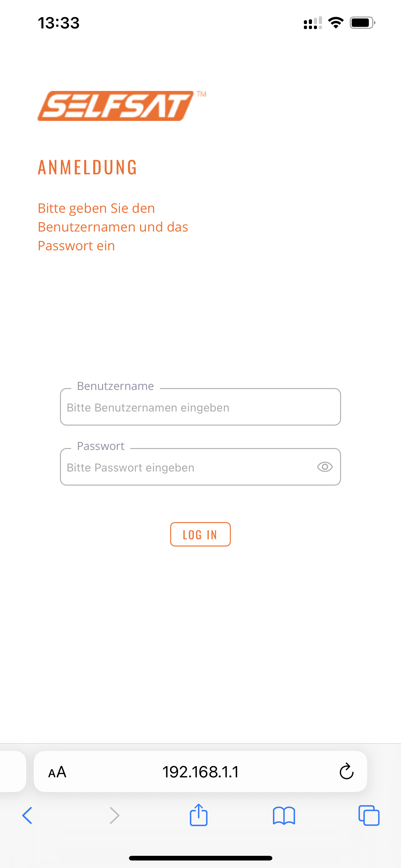
Task: Tap the Wi-Fi status icon
Action: pyautogui.click(x=336, y=23)
